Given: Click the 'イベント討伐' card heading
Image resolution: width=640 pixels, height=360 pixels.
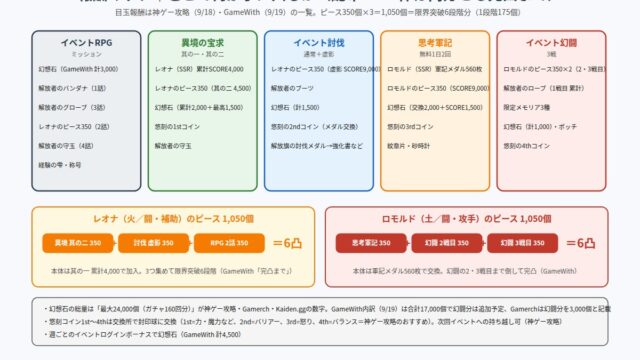Looking at the screenshot, I should [x=319, y=42].
